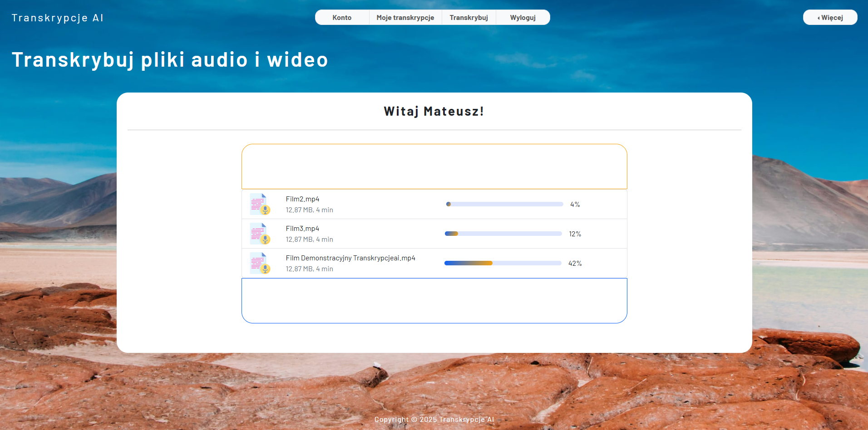Open the Konto menu item
The image size is (868, 430).
(342, 18)
